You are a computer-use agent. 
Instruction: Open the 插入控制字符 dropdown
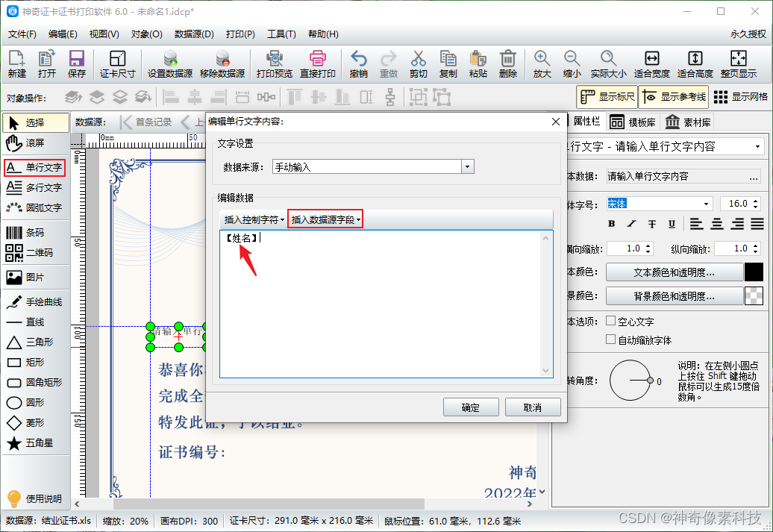[254, 220]
